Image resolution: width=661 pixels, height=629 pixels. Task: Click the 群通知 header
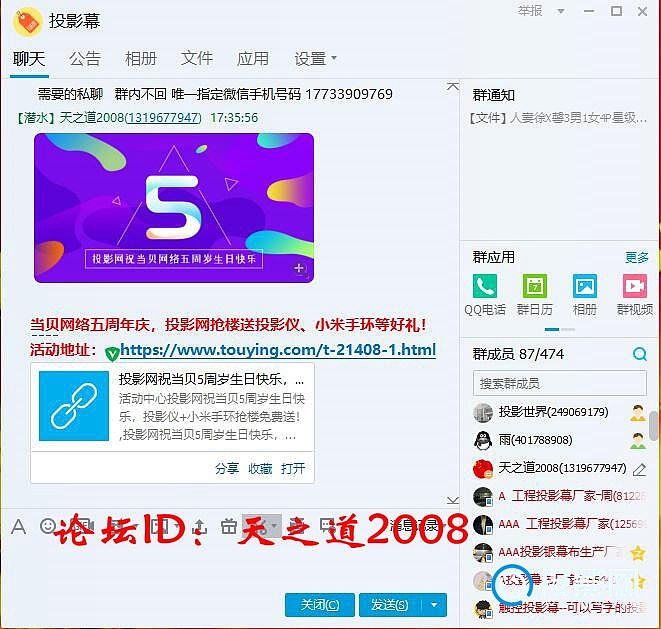point(494,95)
